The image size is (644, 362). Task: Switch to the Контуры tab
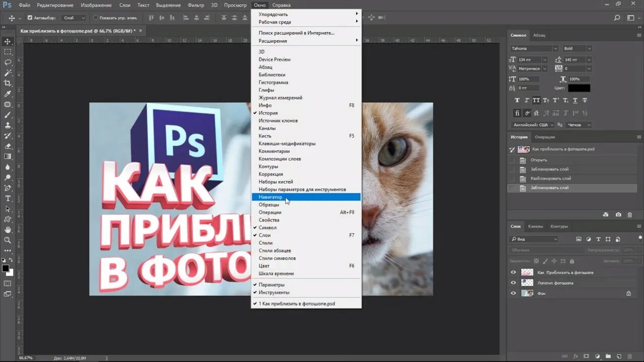559,226
